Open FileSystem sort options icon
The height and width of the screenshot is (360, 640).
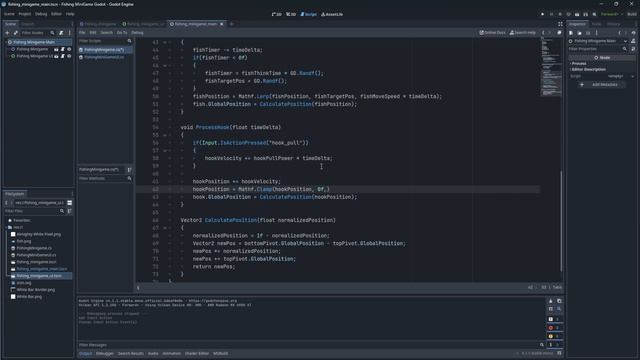point(69,211)
